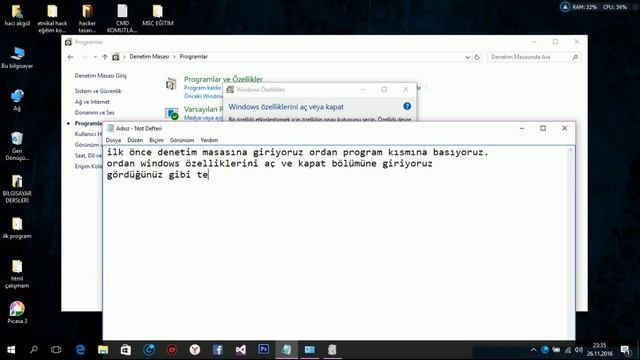Click Denetim Masası in the breadcrumb
This screenshot has width=640, height=360.
click(149, 57)
